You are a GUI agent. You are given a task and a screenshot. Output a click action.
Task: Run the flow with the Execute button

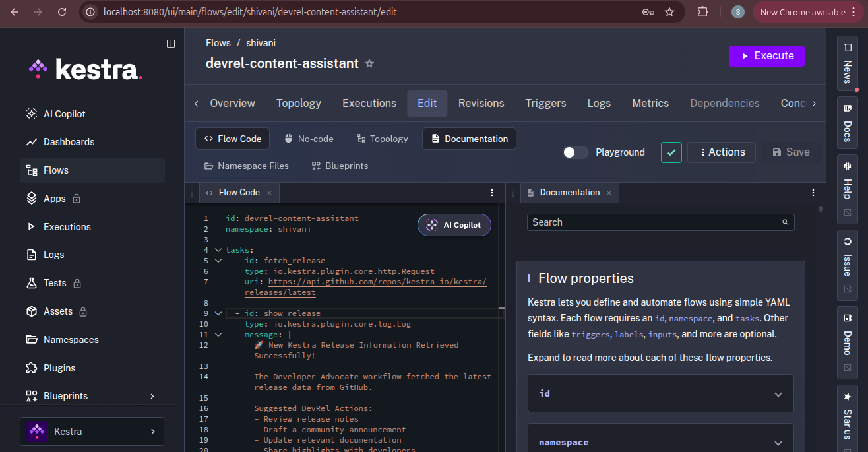(x=767, y=56)
